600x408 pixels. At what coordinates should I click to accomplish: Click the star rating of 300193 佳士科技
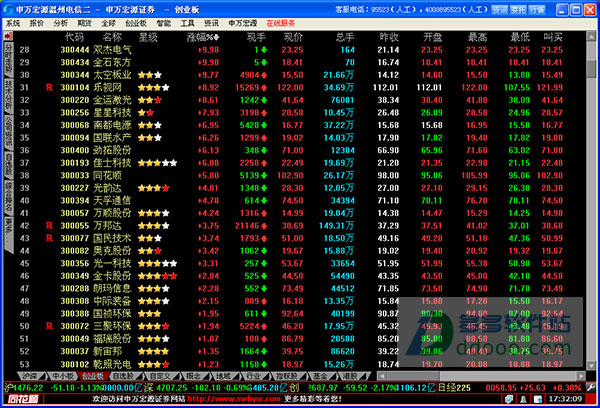pyautogui.click(x=157, y=163)
